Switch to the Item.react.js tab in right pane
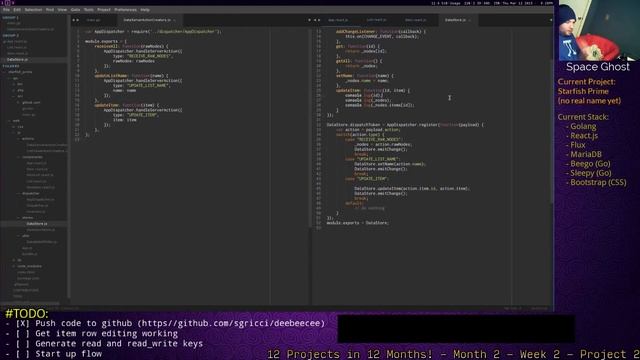 pos(416,20)
